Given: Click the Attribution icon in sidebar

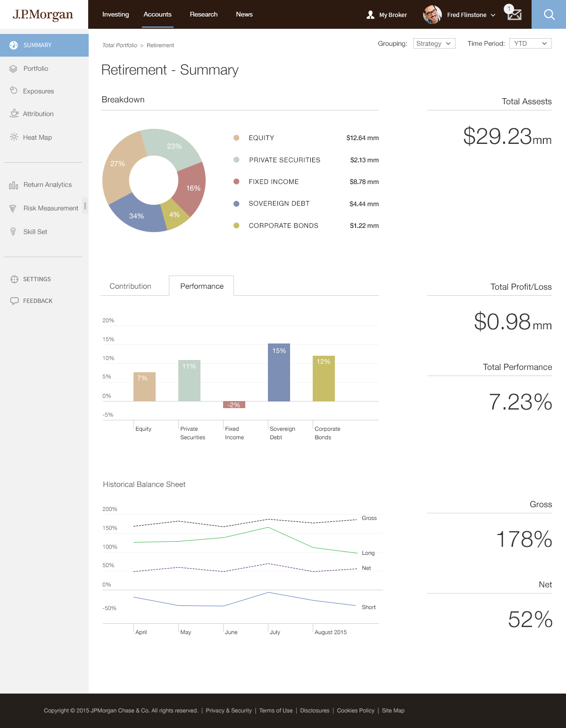Looking at the screenshot, I should [x=14, y=113].
